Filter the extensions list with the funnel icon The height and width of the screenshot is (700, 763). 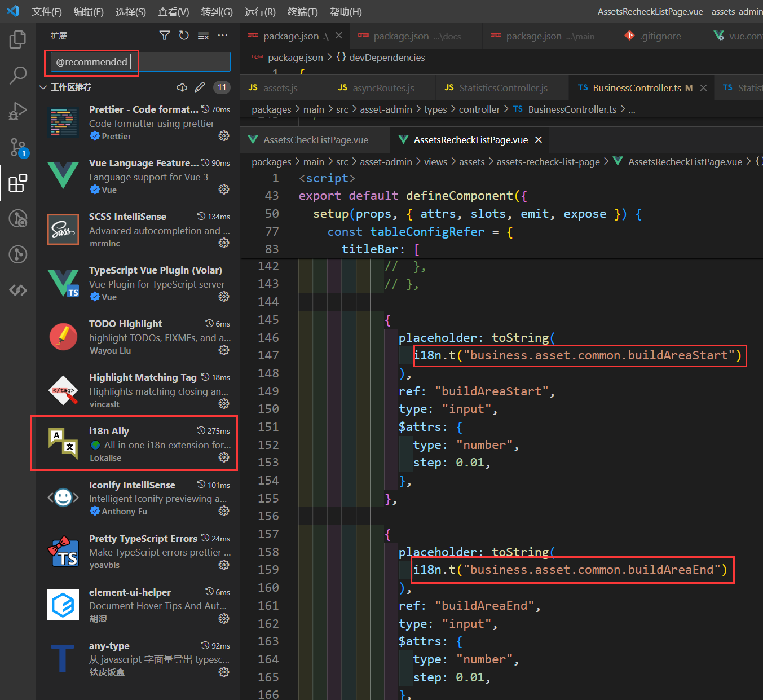click(164, 35)
